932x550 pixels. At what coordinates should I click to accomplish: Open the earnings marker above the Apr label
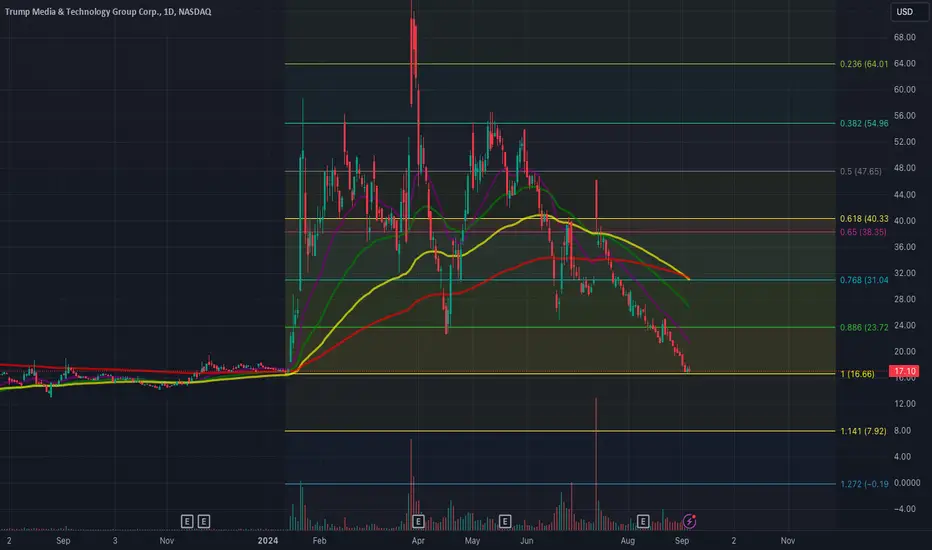point(418,521)
